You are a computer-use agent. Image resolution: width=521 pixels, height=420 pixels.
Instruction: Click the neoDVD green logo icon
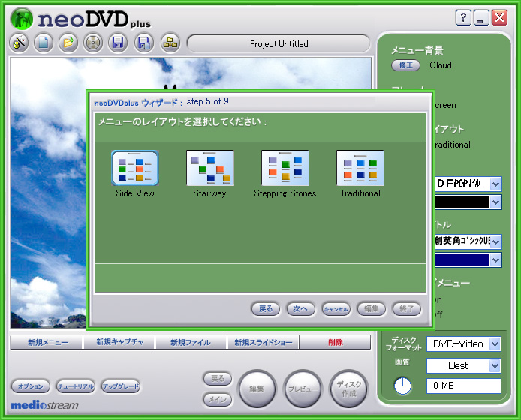(x=22, y=19)
